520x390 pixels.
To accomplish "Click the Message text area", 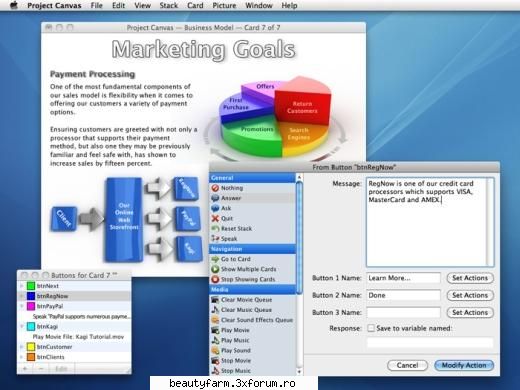I will coord(430,222).
